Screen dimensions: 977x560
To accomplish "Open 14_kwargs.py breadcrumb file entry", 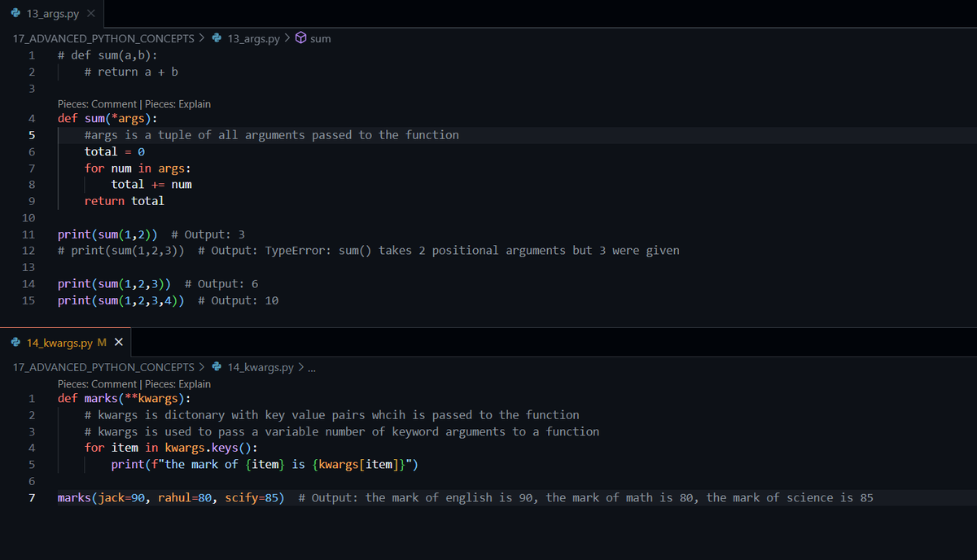I will tap(261, 367).
